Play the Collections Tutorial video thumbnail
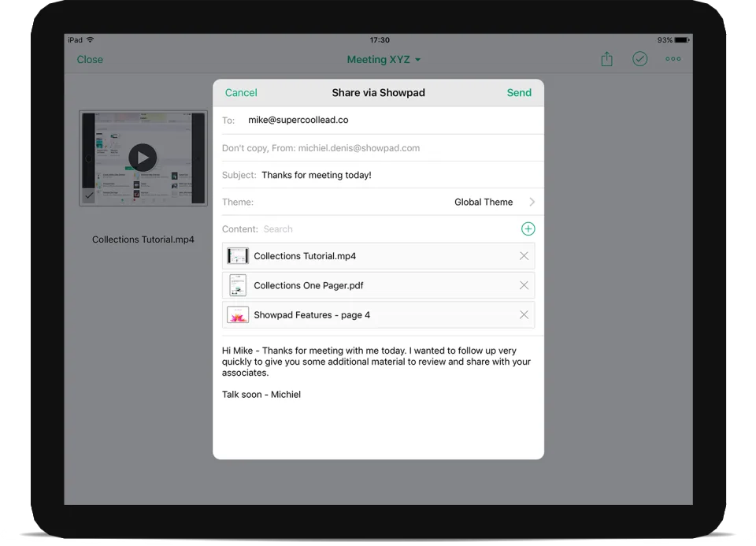 coord(143,158)
